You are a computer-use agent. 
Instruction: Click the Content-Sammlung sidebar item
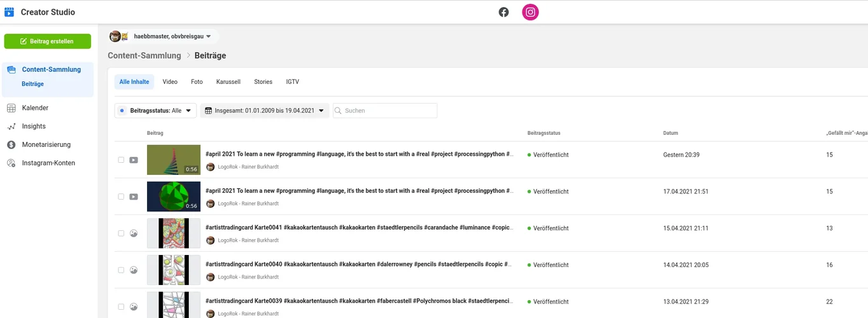51,70
